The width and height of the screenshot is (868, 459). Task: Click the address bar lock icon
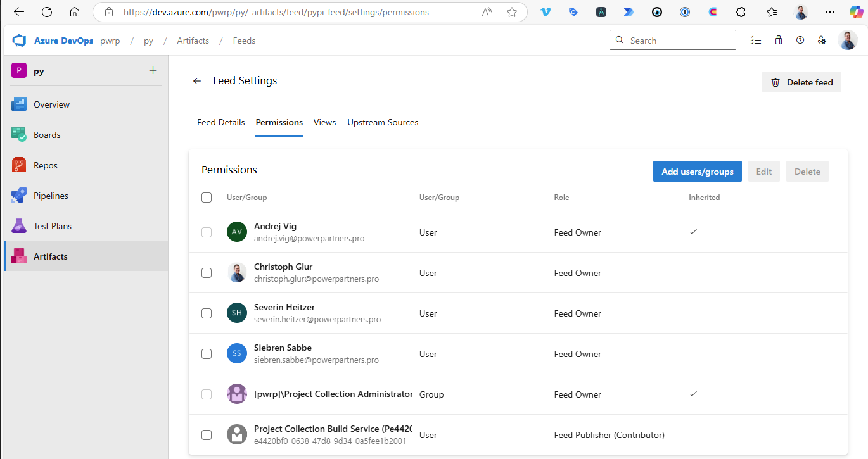pos(109,12)
